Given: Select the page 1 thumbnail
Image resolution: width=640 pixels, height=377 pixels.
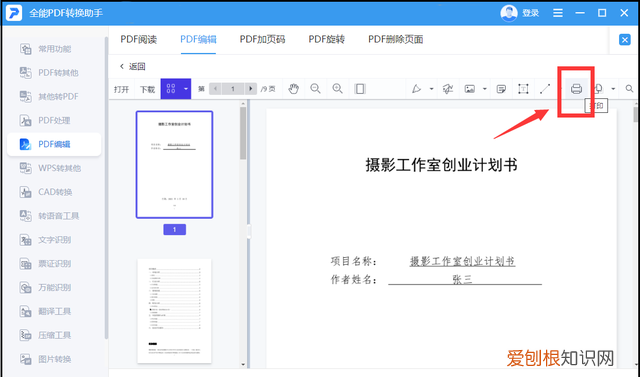Looking at the screenshot, I should coord(174,164).
